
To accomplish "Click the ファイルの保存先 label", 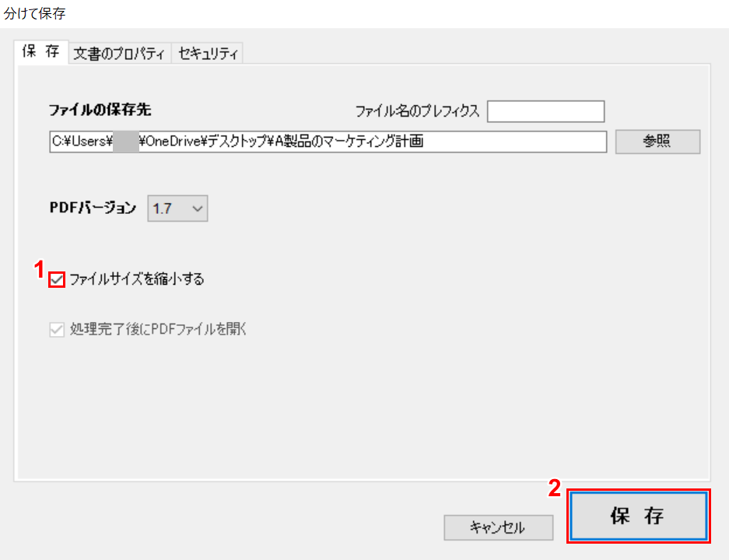I will coord(100,110).
